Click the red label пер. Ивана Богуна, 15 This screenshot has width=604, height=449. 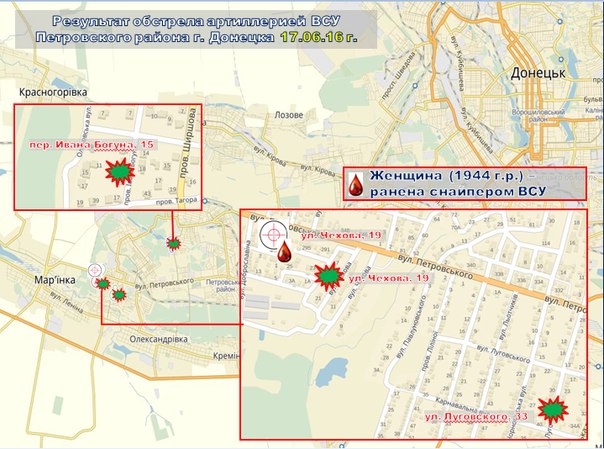(92, 145)
